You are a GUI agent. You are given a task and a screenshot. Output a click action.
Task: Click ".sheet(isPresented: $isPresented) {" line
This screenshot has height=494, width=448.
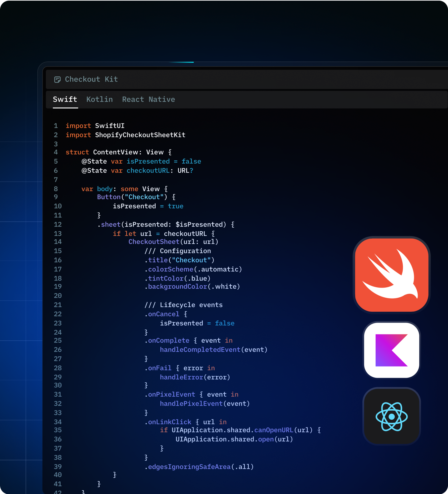tap(166, 224)
